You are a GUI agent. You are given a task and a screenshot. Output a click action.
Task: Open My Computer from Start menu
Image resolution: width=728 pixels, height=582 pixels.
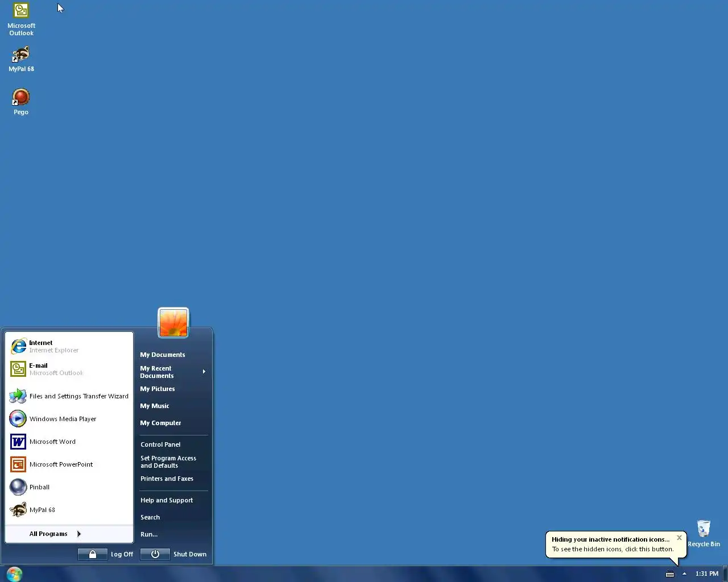(160, 423)
